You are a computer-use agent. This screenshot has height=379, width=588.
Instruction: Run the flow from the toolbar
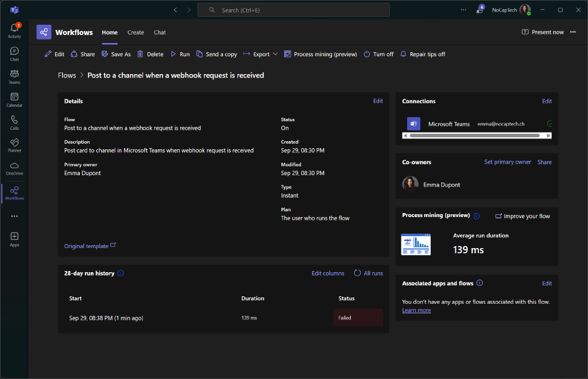pos(180,55)
